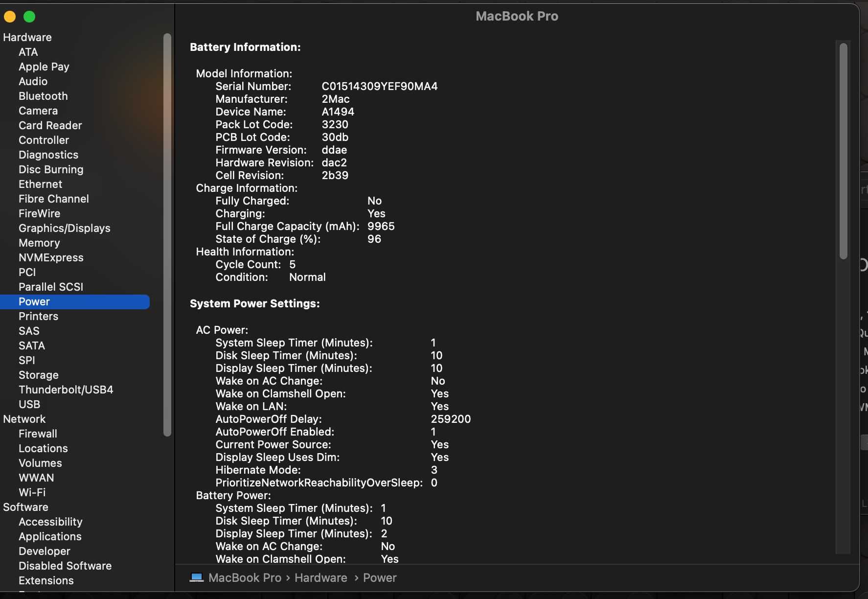Click the System Power Settings heading
The image size is (868, 599).
point(255,303)
